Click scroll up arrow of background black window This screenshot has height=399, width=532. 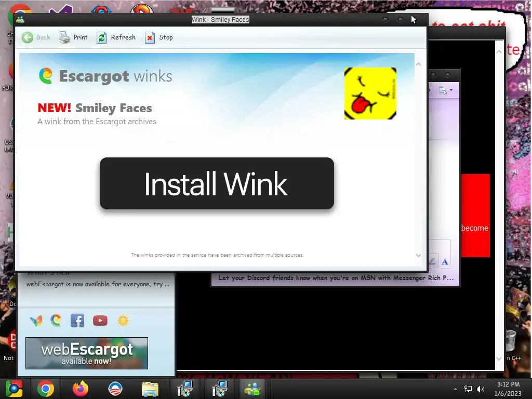tap(499, 51)
